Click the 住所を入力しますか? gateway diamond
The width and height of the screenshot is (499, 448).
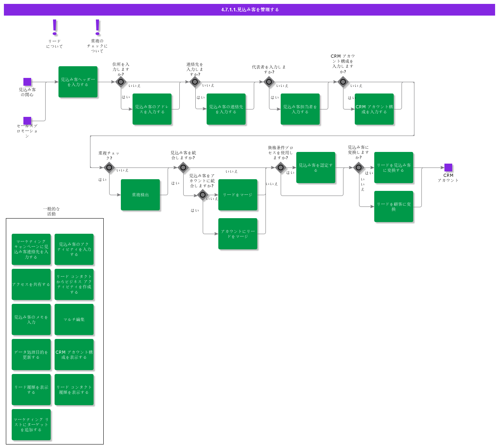click(x=121, y=82)
